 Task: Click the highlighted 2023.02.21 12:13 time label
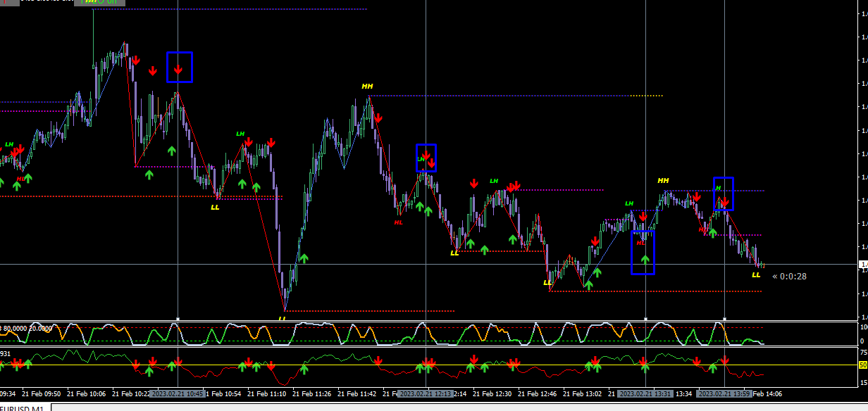(x=426, y=394)
